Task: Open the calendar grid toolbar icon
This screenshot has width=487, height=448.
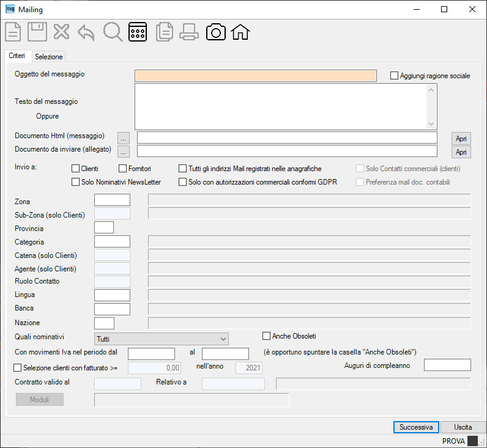Action: click(x=138, y=32)
